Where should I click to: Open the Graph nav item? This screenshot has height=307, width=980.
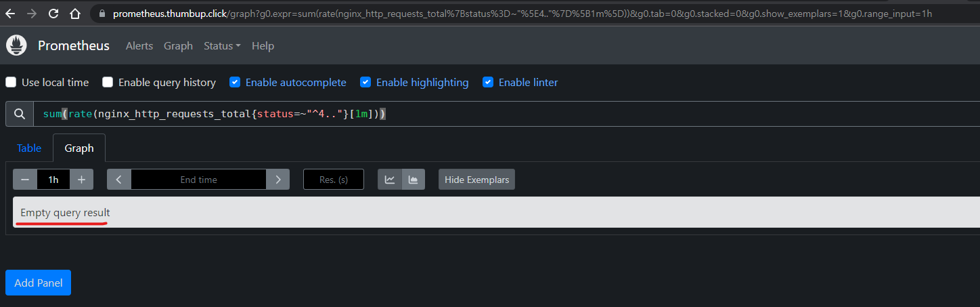pyautogui.click(x=178, y=45)
